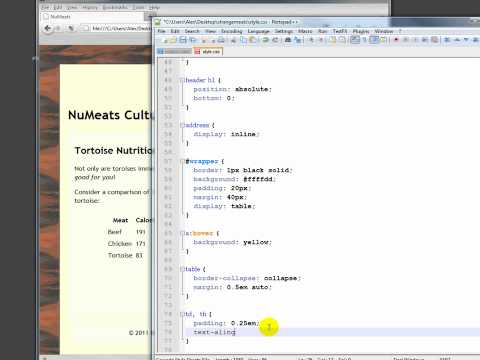The height and width of the screenshot is (360, 480).
Task: Toggle the Show indent guide toolbar button
Action: (x=374, y=40)
